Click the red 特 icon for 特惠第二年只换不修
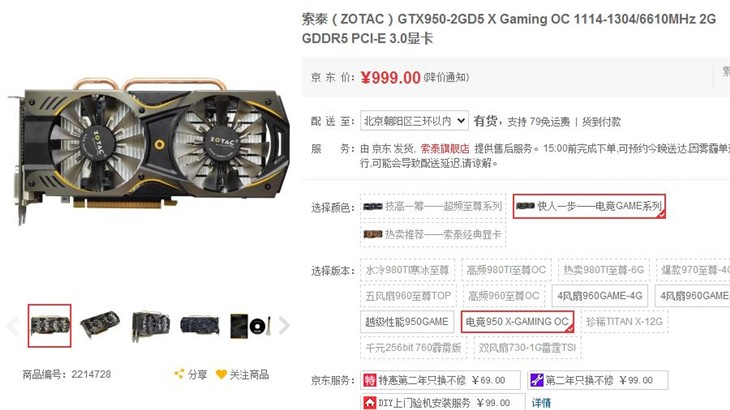Image resolution: width=730 pixels, height=410 pixels. click(x=370, y=380)
